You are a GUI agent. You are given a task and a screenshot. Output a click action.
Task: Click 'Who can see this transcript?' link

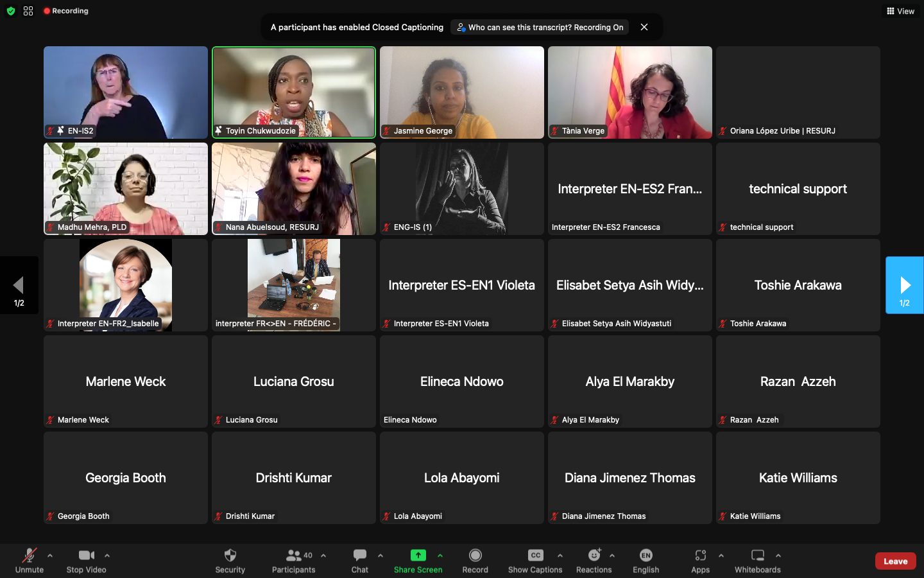pyautogui.click(x=539, y=28)
